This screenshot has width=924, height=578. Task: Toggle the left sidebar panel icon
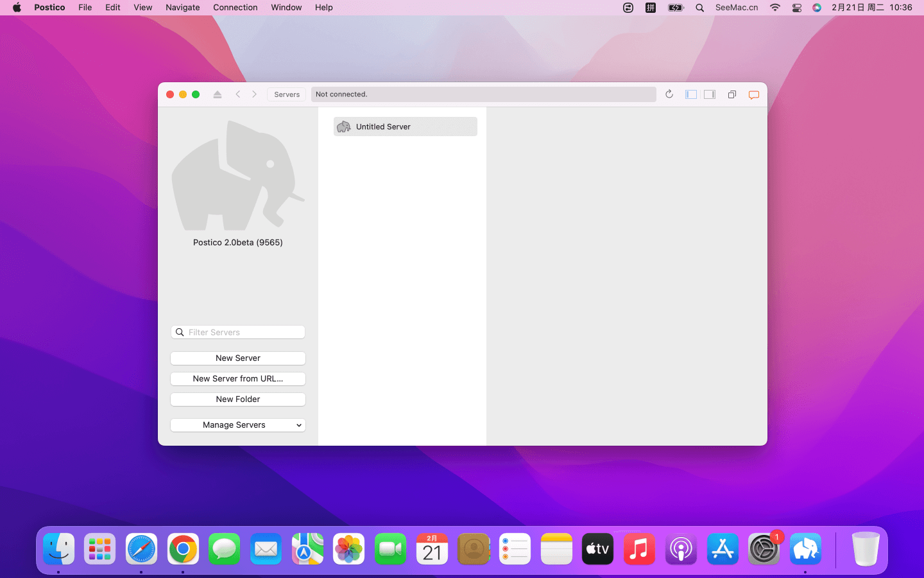click(x=691, y=94)
